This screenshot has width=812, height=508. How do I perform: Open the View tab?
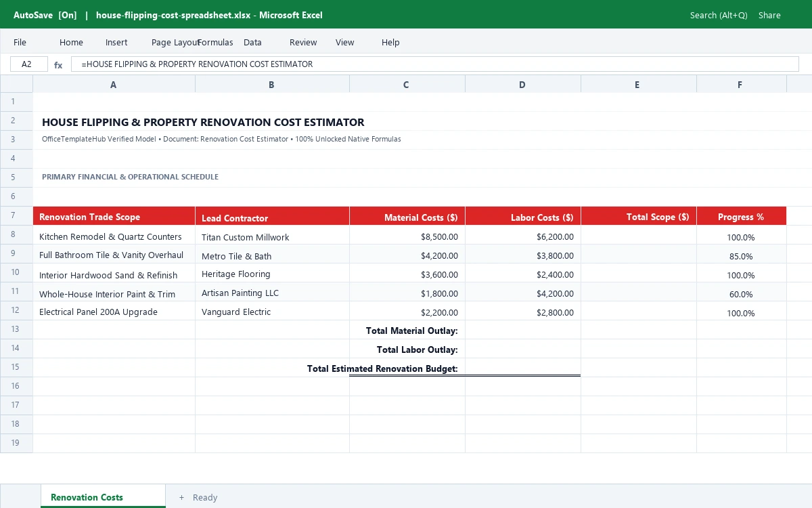click(345, 42)
